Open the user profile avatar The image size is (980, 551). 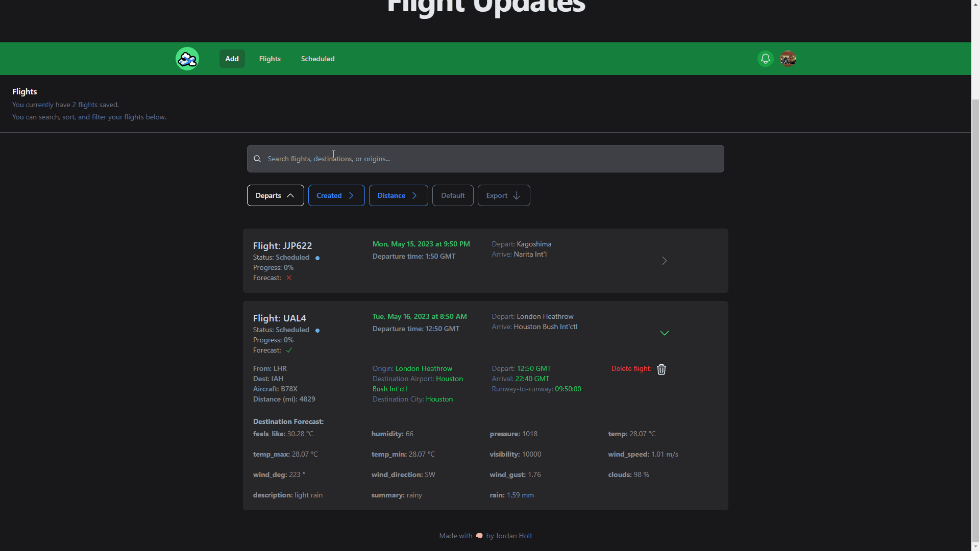coord(788,59)
